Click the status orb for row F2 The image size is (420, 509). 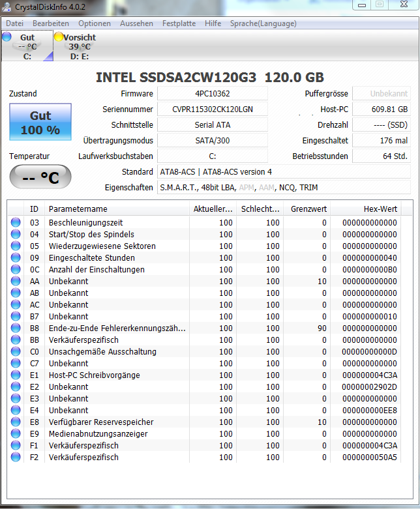(16, 457)
